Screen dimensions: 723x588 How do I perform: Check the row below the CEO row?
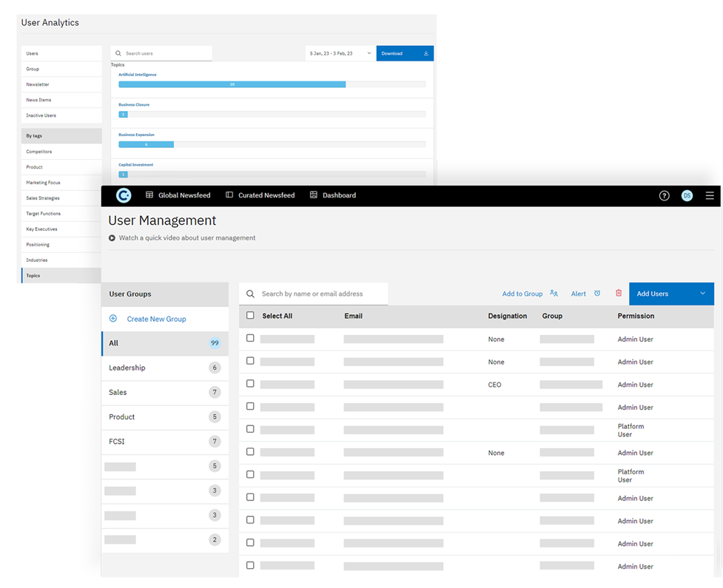tap(250, 406)
